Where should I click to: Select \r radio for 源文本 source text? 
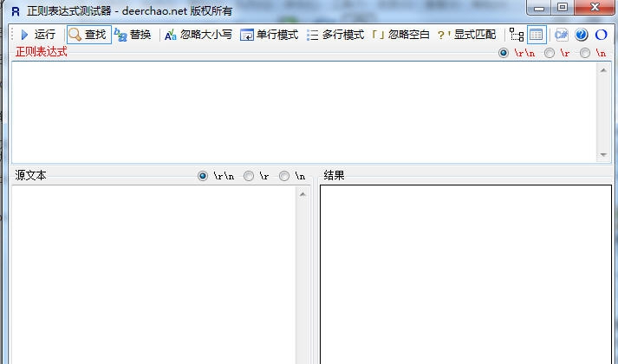click(x=249, y=176)
